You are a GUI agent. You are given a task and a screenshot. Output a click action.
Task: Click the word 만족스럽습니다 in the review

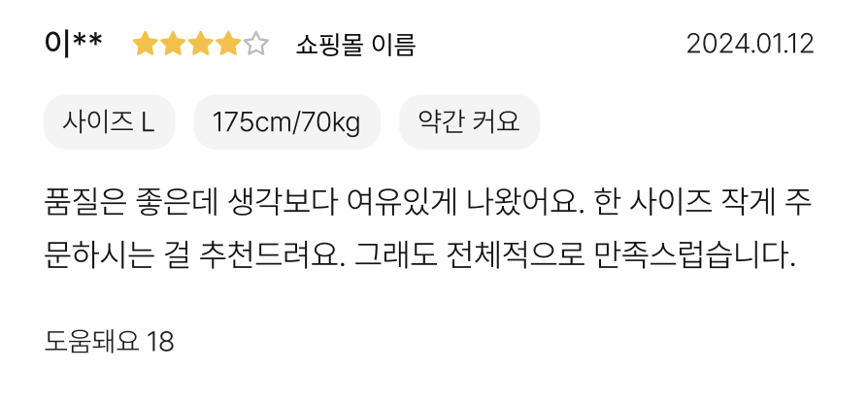click(695, 254)
